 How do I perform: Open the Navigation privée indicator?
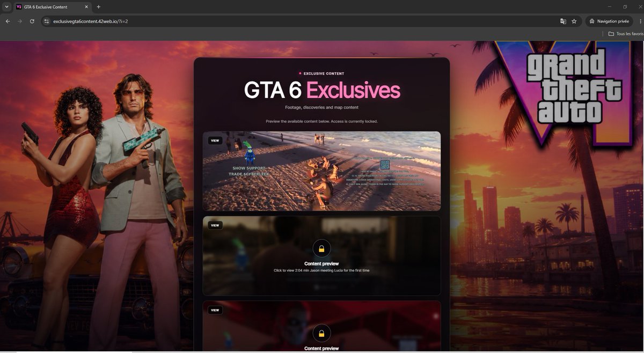tap(609, 21)
